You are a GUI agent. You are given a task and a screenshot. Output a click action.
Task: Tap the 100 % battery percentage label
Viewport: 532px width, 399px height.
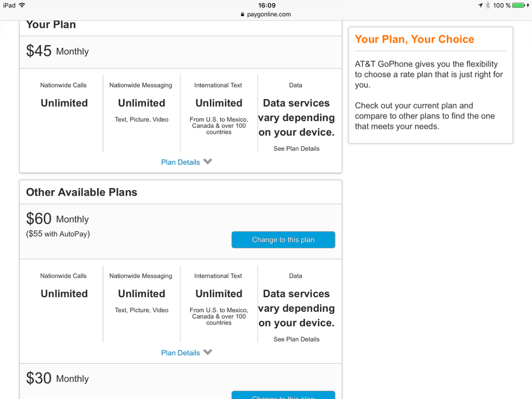(502, 5)
